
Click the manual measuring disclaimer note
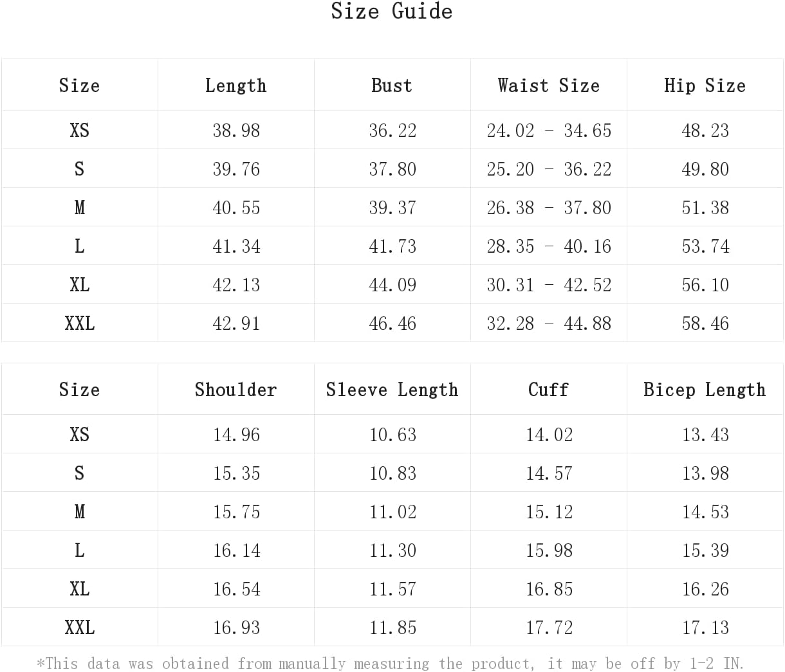391,663
